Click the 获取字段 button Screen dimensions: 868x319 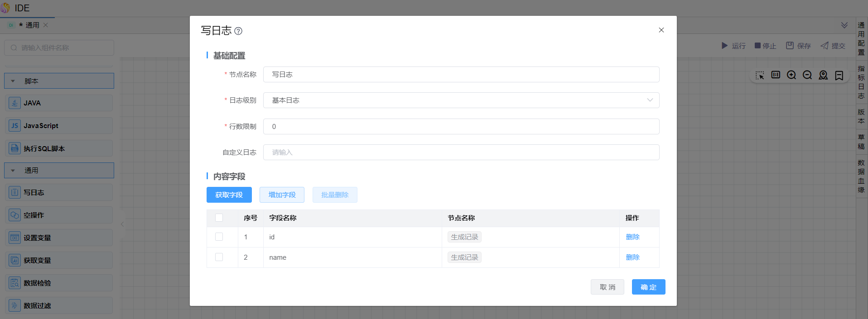pyautogui.click(x=229, y=195)
